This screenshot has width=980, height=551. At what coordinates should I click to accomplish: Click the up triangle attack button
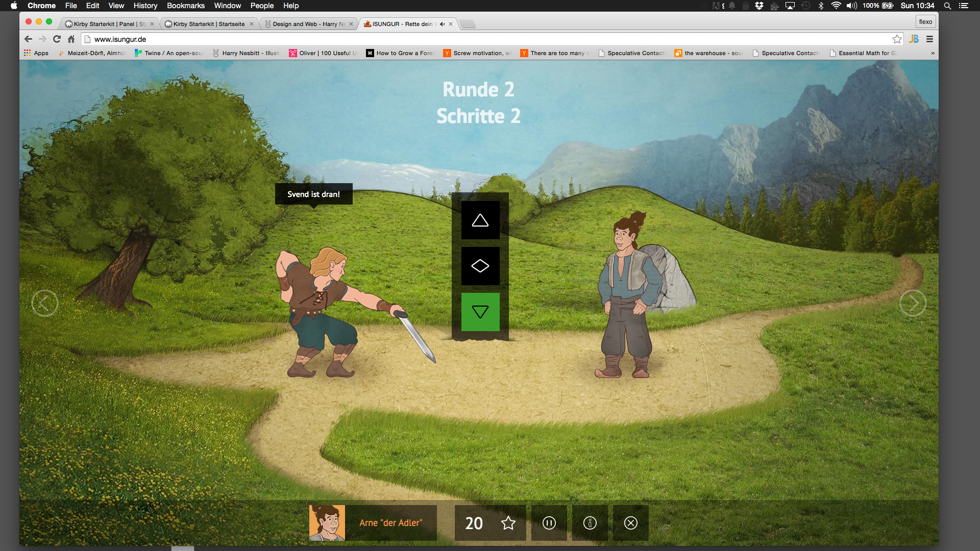(480, 220)
